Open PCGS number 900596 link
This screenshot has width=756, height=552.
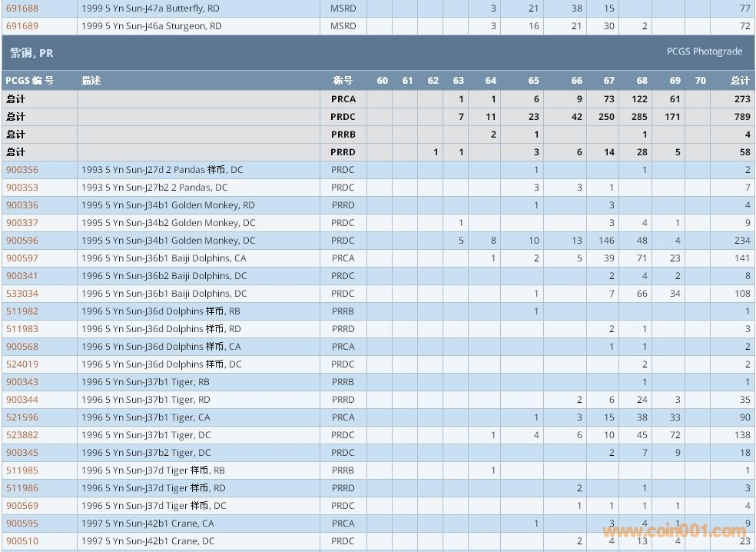pos(22,241)
